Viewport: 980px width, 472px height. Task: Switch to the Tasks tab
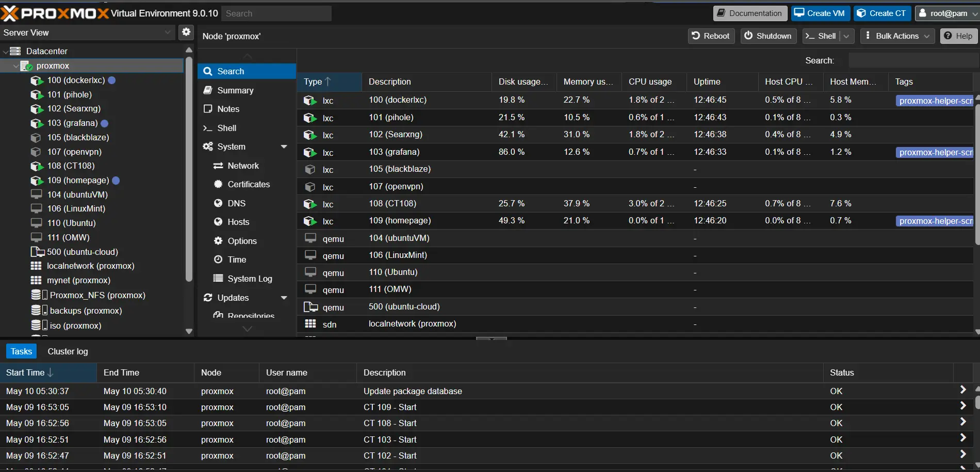21,351
